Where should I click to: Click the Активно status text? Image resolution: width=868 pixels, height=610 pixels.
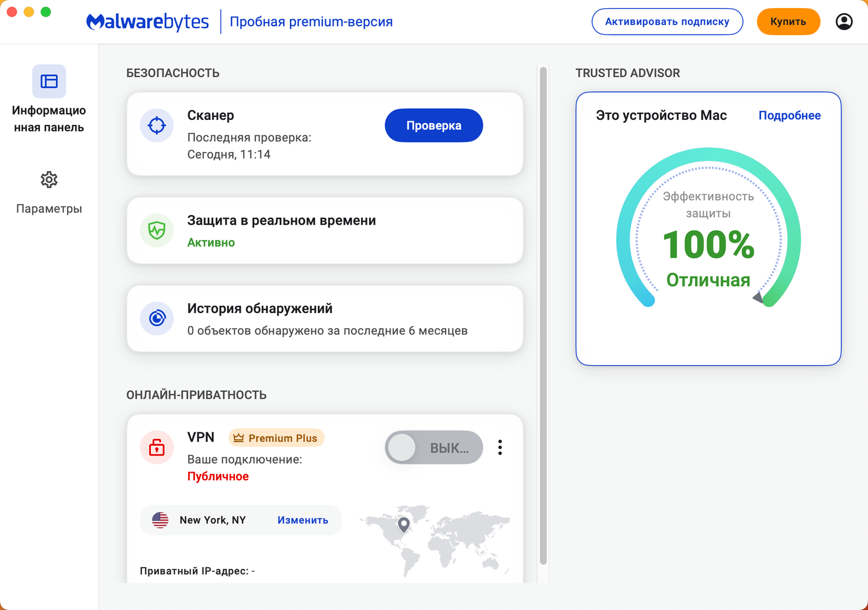tap(211, 242)
